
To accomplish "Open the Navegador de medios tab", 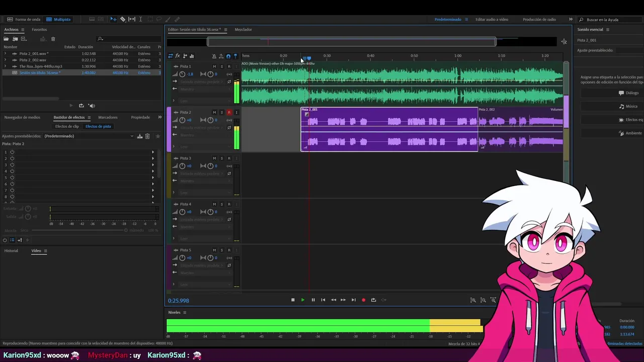I will (22, 117).
